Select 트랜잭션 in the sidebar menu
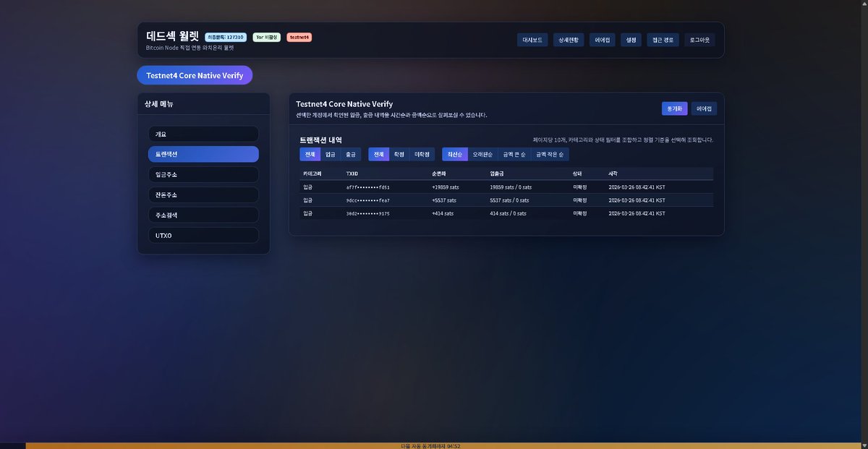 203,154
